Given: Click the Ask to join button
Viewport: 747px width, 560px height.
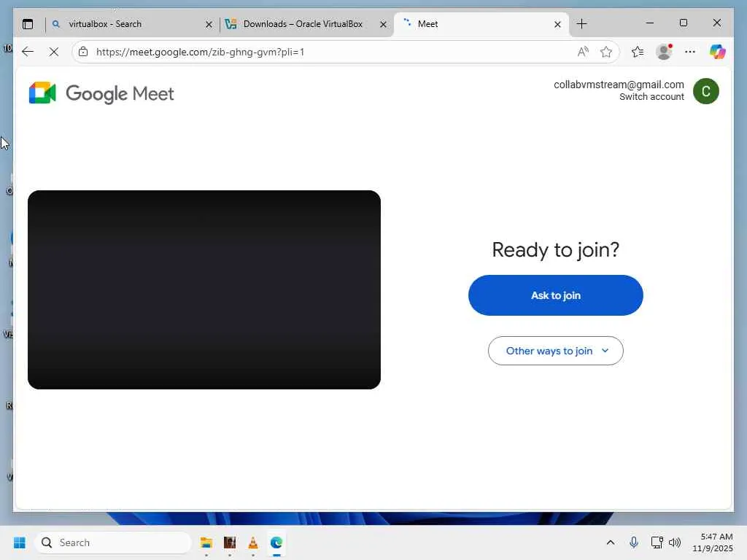Looking at the screenshot, I should pos(555,295).
